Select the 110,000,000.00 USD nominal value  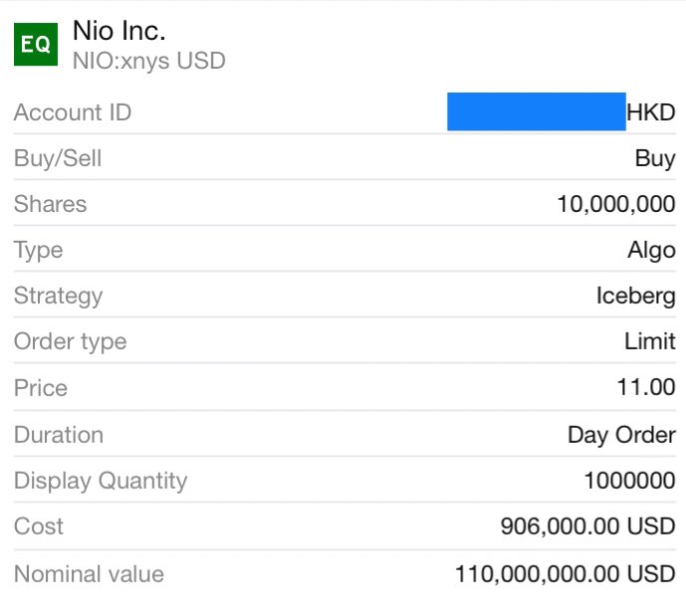566,574
